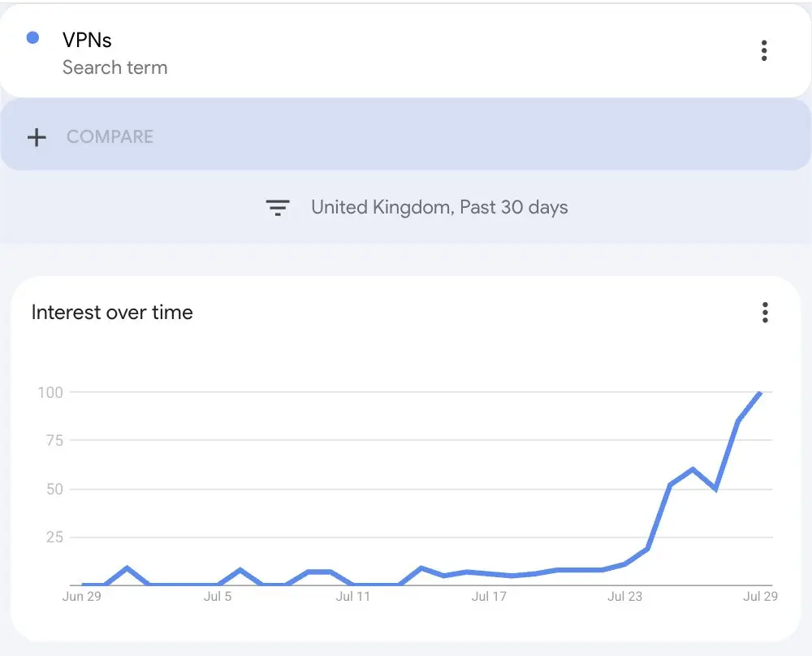Click the Search term label under VPNs
Viewport: 812px width, 656px height.
pos(115,67)
